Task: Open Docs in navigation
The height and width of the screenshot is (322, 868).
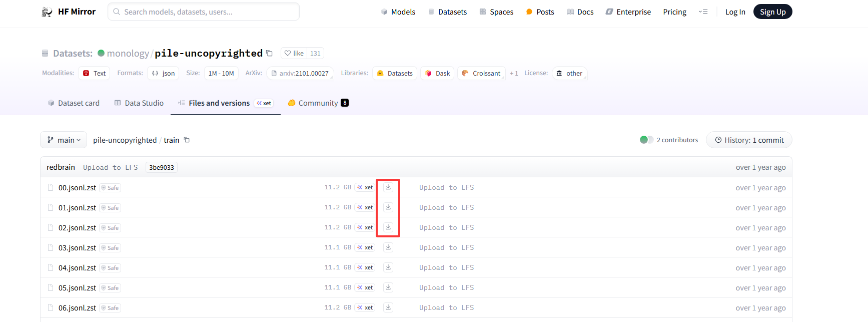Action: pos(580,12)
